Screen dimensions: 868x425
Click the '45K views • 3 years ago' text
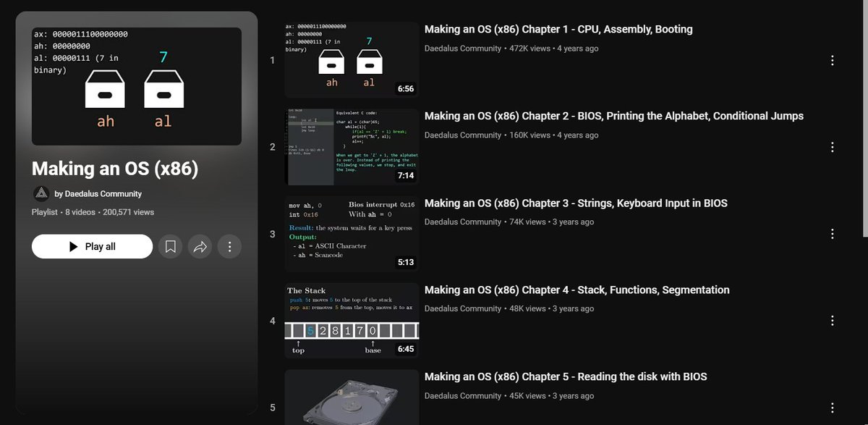[x=552, y=396]
